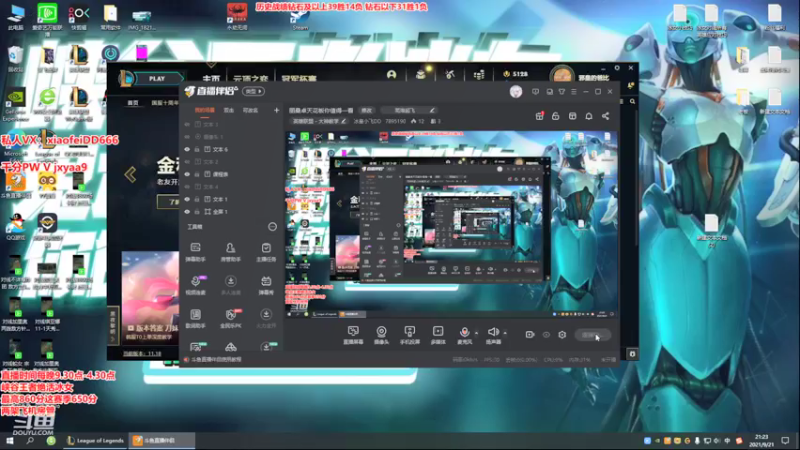Go to the previous banner in the League client
The height and width of the screenshot is (450, 800).
(130, 174)
